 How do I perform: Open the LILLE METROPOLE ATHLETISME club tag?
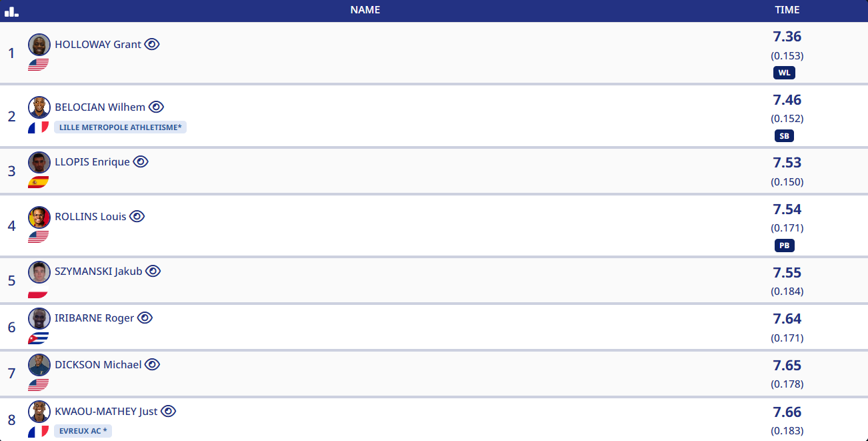pyautogui.click(x=120, y=127)
